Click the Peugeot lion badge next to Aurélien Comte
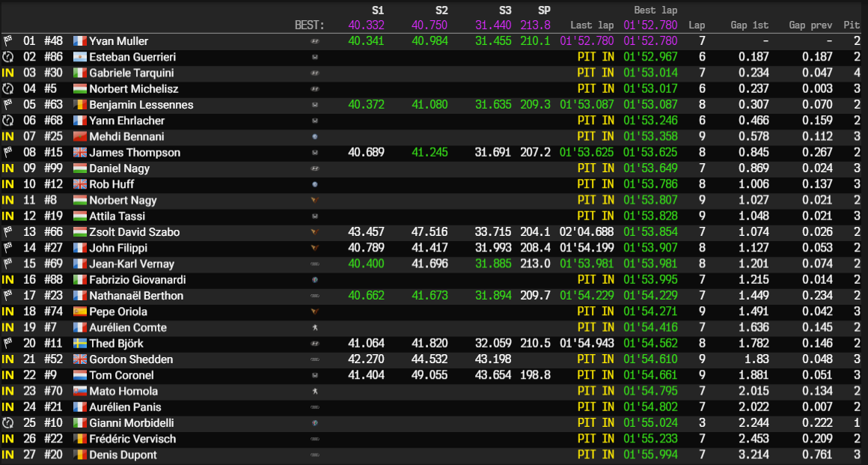868x465 pixels. pyautogui.click(x=314, y=327)
